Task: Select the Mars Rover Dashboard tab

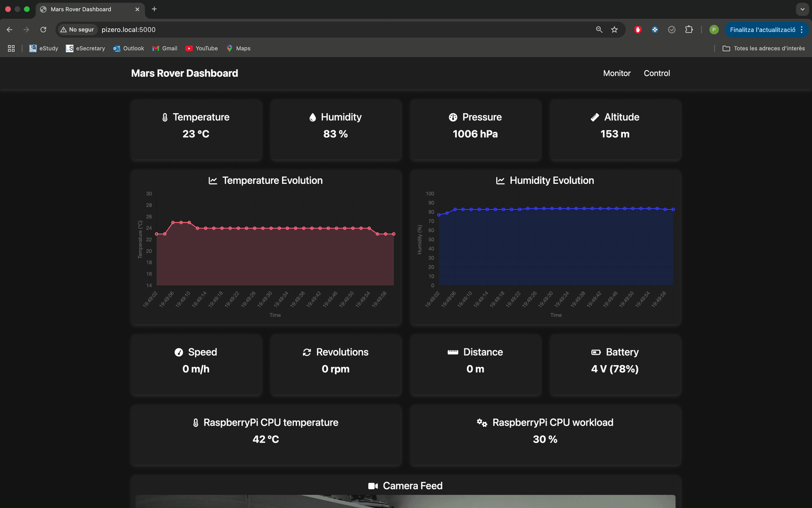Action: [89, 9]
